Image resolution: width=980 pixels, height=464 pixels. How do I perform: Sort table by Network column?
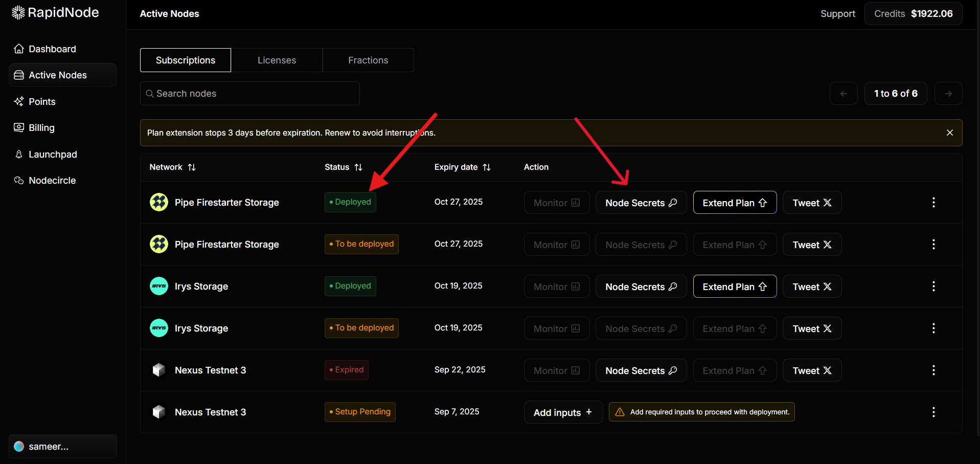pos(192,167)
